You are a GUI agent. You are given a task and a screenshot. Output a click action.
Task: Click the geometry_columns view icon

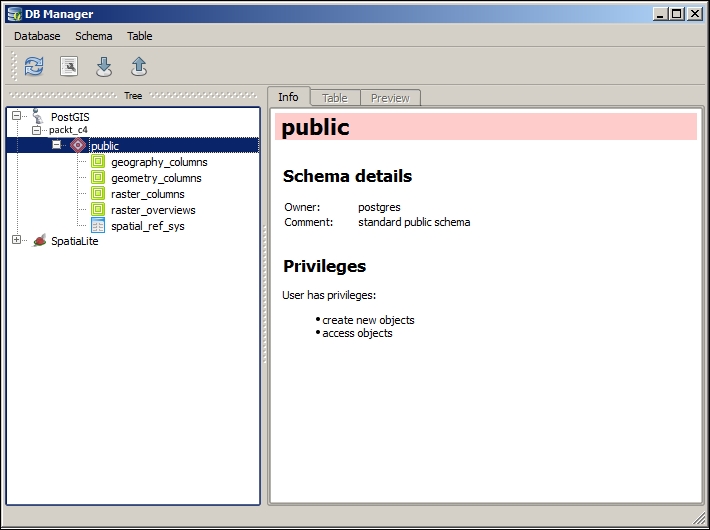(98, 177)
